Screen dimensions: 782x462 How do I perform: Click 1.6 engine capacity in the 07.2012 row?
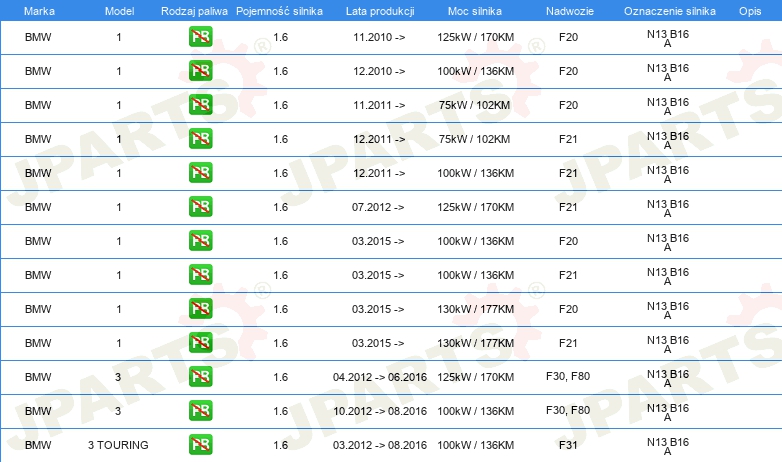(x=281, y=207)
